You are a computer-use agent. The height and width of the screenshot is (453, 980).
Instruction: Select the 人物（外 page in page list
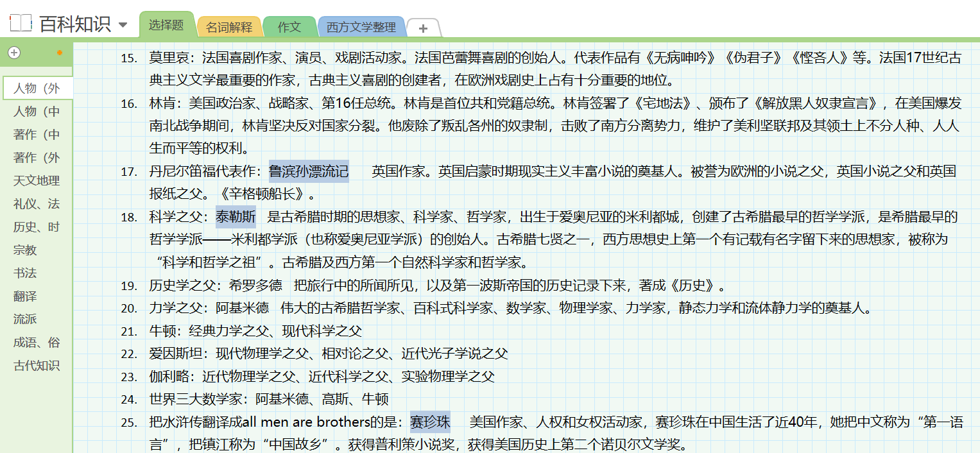click(37, 89)
